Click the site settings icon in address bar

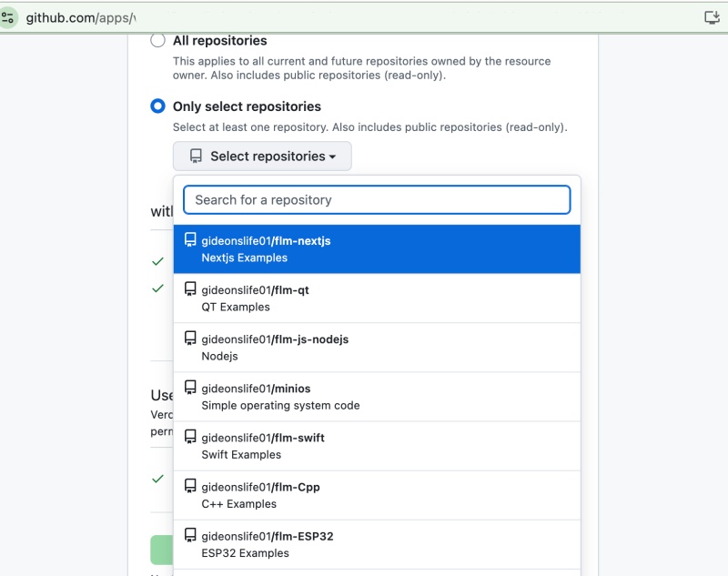tap(7, 18)
